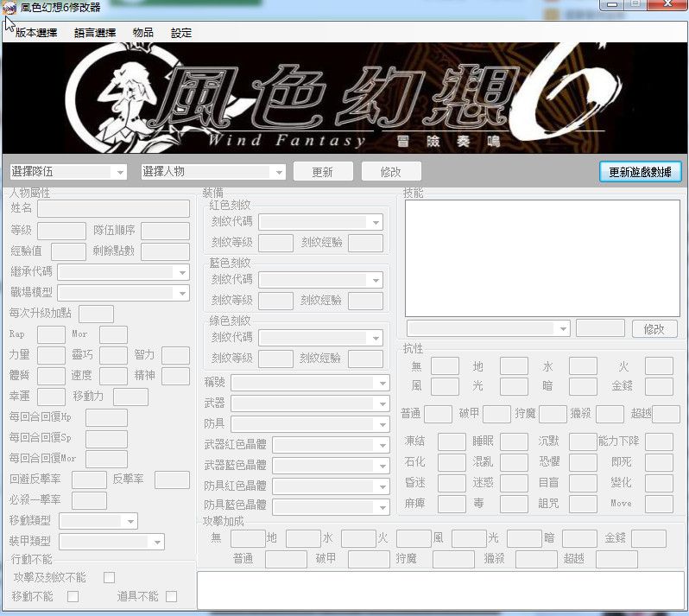The image size is (689, 616).
Task: Click the 速度 input field
Action: click(x=113, y=377)
